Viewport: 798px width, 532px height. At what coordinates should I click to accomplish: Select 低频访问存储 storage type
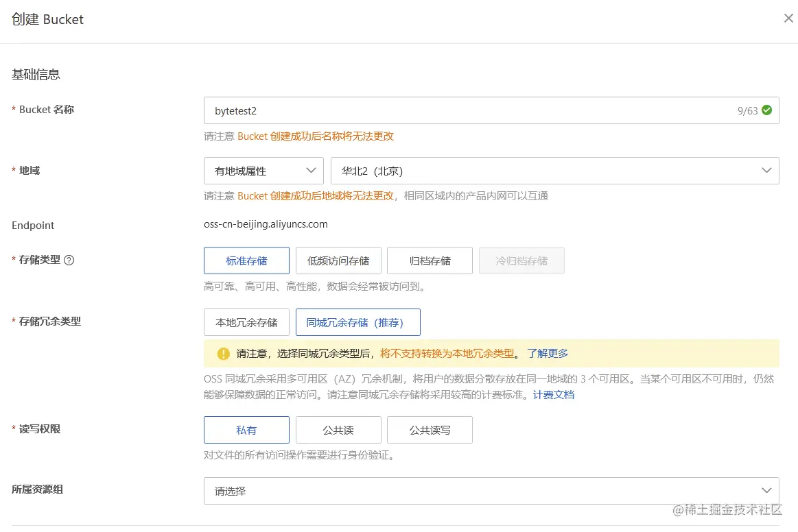click(338, 261)
